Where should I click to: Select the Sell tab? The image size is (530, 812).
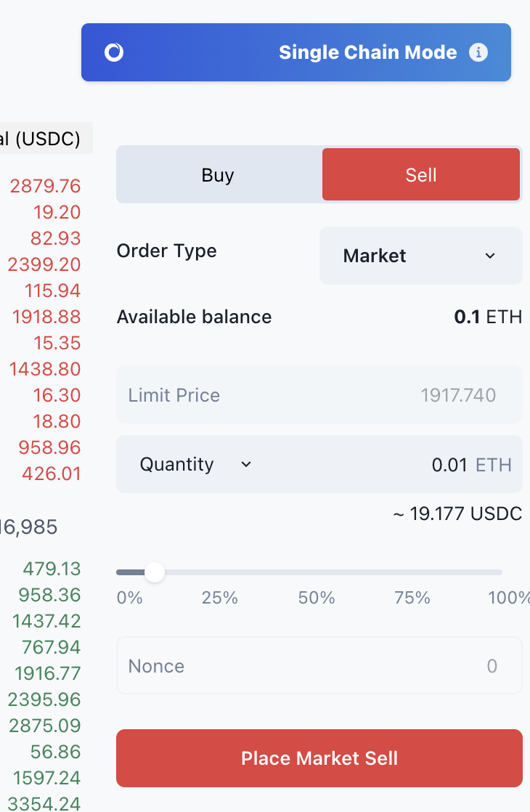(421, 175)
